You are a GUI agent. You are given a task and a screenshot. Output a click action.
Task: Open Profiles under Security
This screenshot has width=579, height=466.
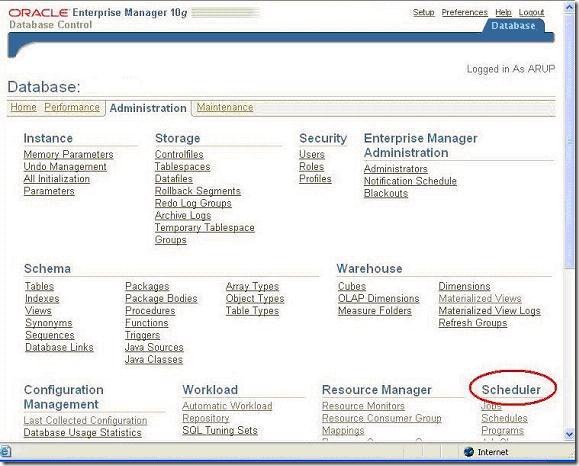tap(315, 179)
